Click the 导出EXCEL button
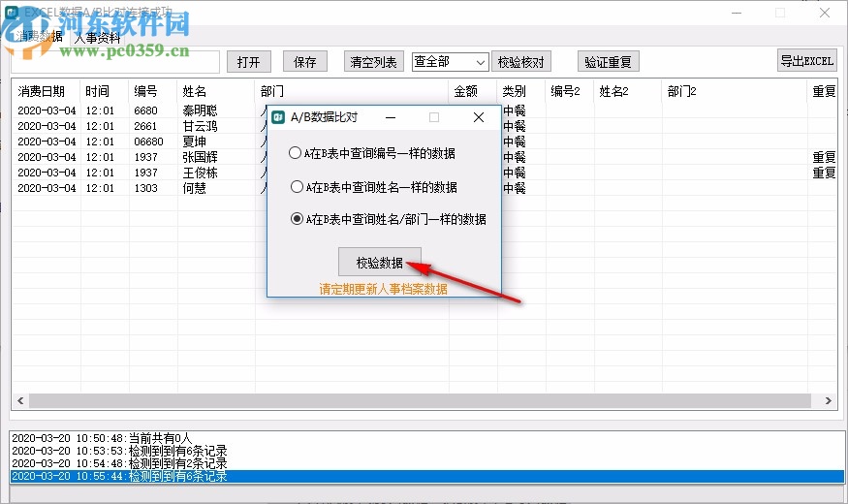848x504 pixels. (807, 60)
